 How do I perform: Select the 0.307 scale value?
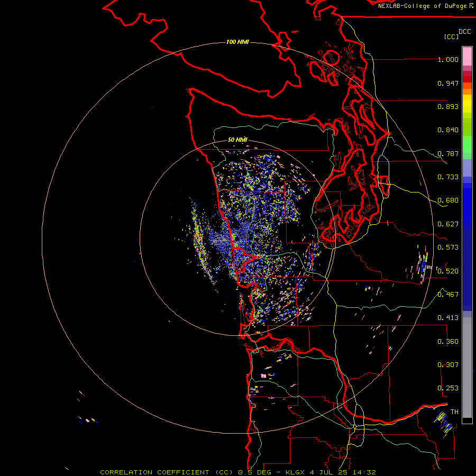(448, 365)
